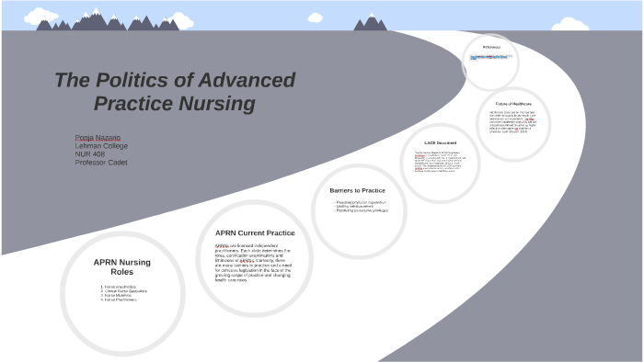The height and width of the screenshot is (362, 644).
Task: Click the 'Lehman College' text line
Action: pyautogui.click(x=101, y=146)
